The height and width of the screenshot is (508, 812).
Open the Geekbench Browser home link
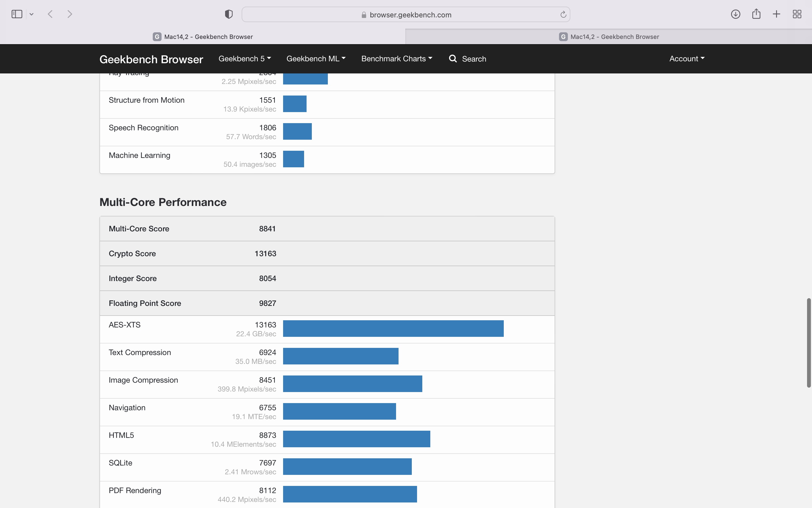tap(151, 59)
